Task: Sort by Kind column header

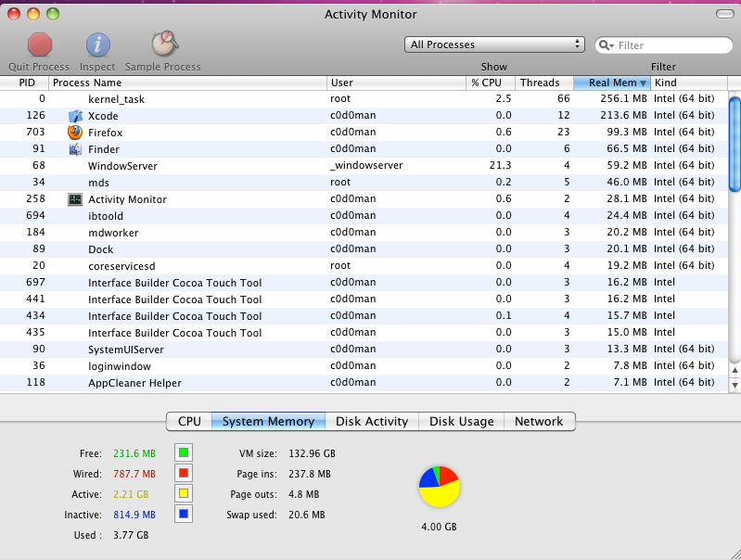Action: pyautogui.click(x=689, y=83)
